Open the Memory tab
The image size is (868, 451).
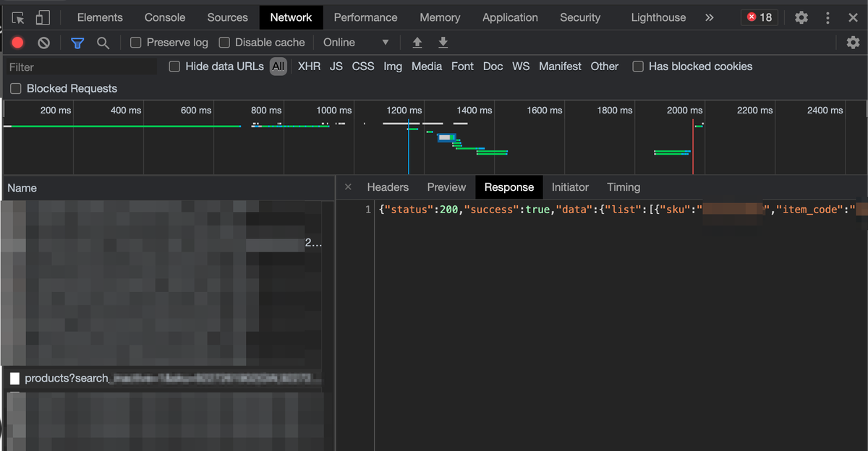point(440,17)
